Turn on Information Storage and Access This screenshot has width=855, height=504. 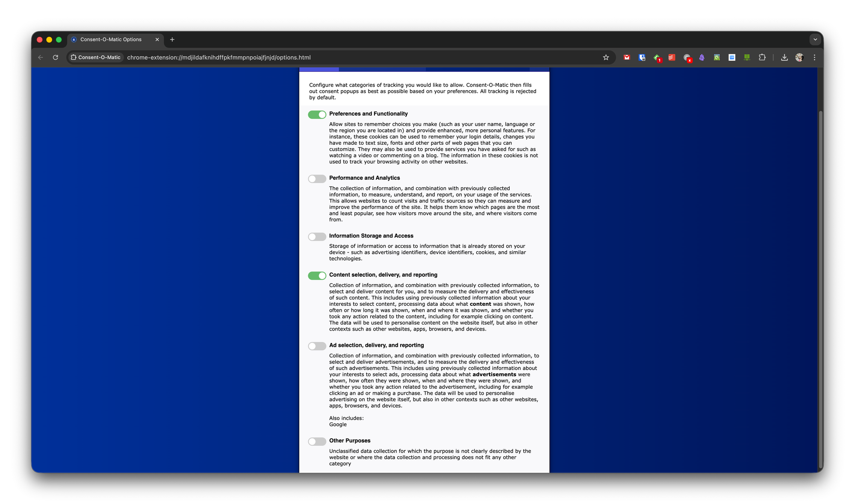317,237
